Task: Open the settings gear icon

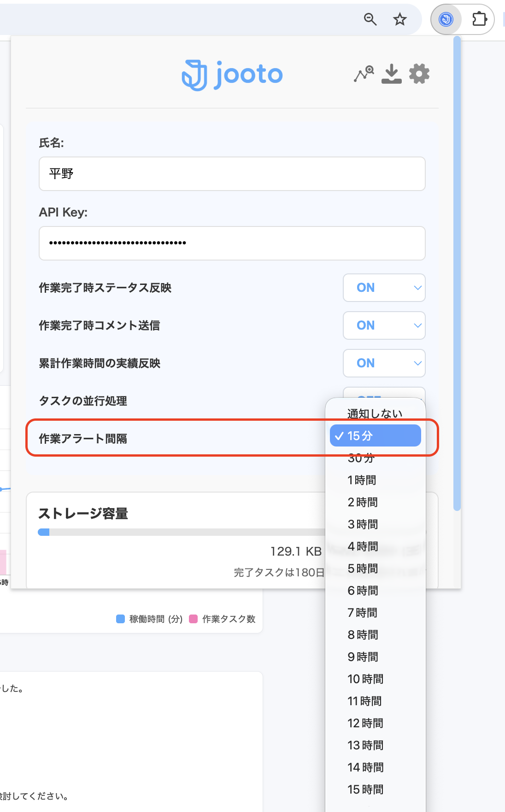Action: tap(419, 74)
